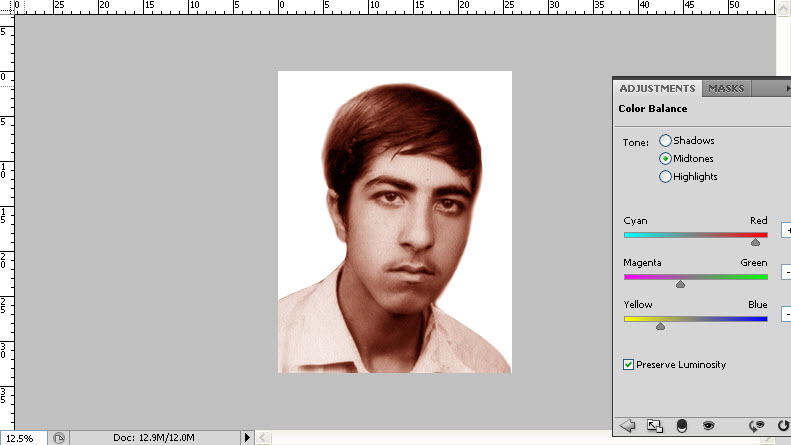Viewport: 791px width, 445px height.
Task: Clip adjustment to layer below icon
Action: (682, 426)
